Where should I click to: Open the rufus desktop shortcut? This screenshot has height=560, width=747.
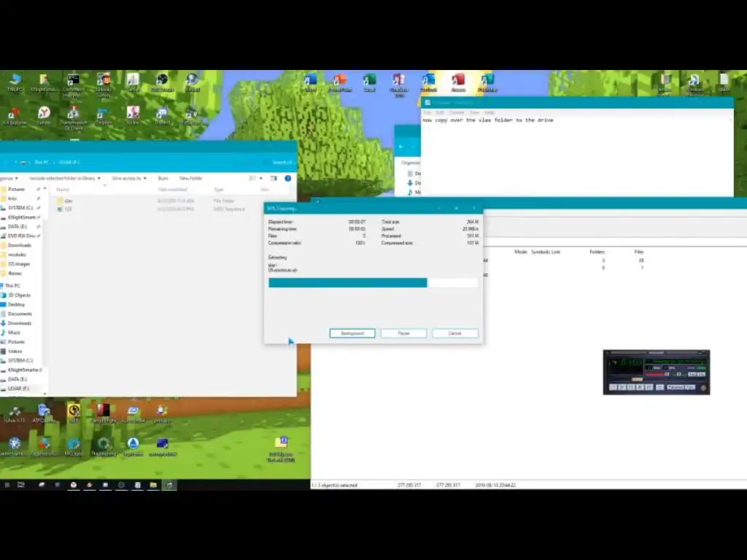tap(15, 414)
